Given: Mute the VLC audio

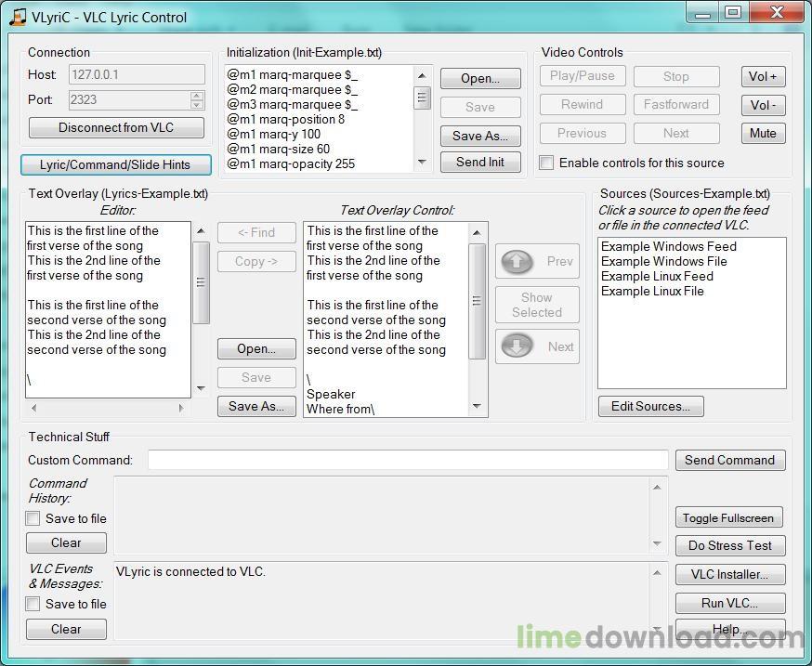Looking at the screenshot, I should click(763, 133).
